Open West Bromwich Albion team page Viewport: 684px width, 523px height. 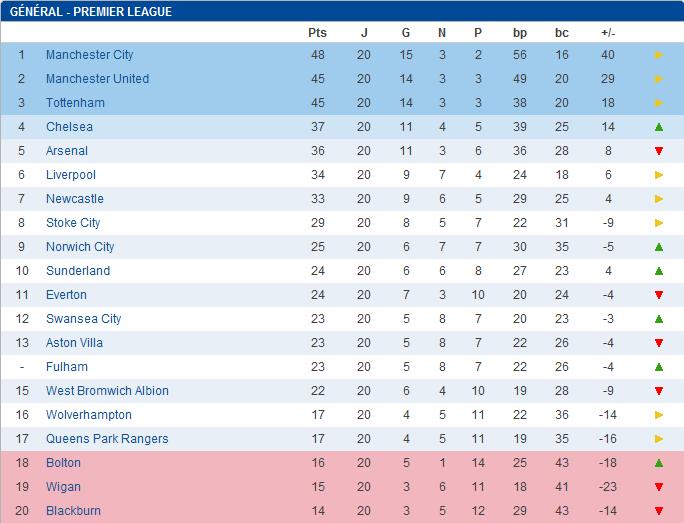(107, 391)
